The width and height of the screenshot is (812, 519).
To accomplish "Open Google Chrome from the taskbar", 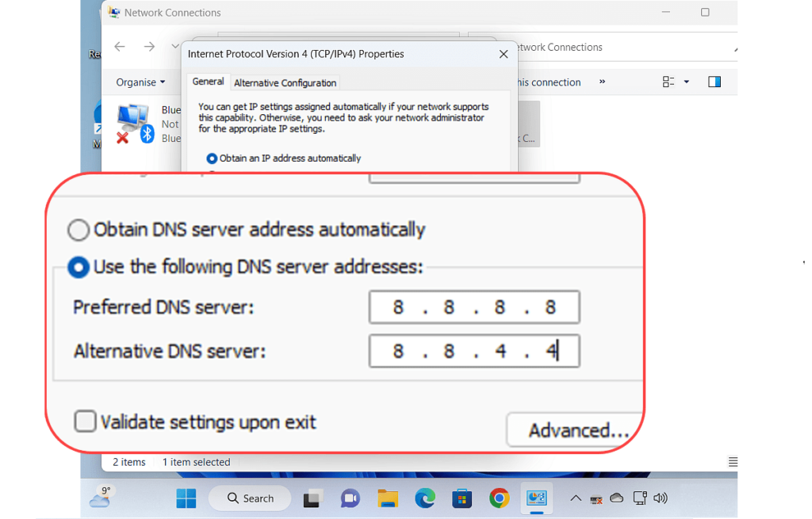I will (x=499, y=498).
